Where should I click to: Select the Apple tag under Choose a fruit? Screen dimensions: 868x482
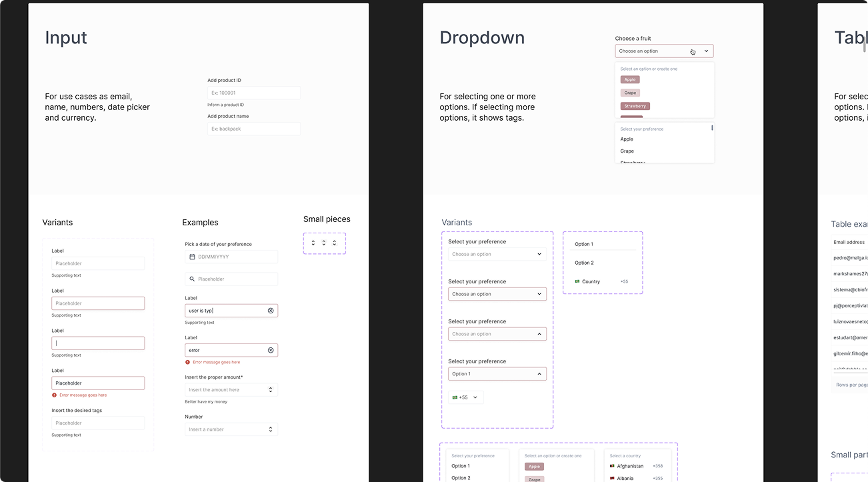click(x=630, y=79)
